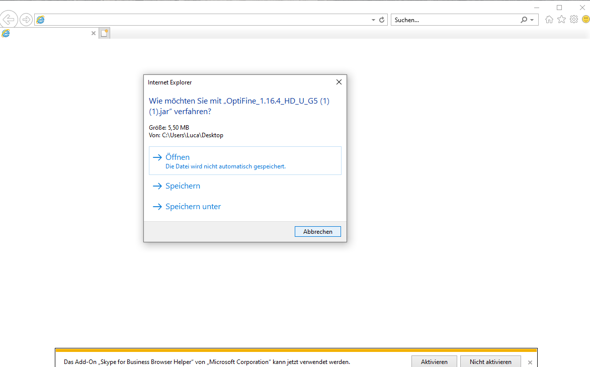
Task: Click the 'Größe: 5,50 MB' text
Action: tap(169, 128)
